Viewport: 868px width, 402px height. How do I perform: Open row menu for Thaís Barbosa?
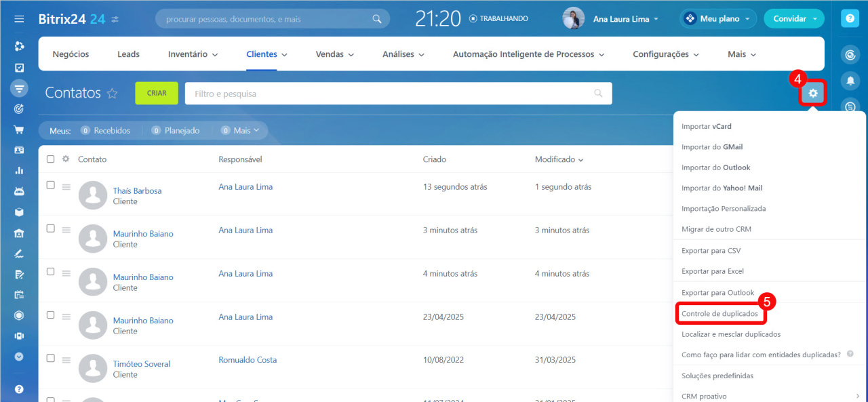[66, 186]
